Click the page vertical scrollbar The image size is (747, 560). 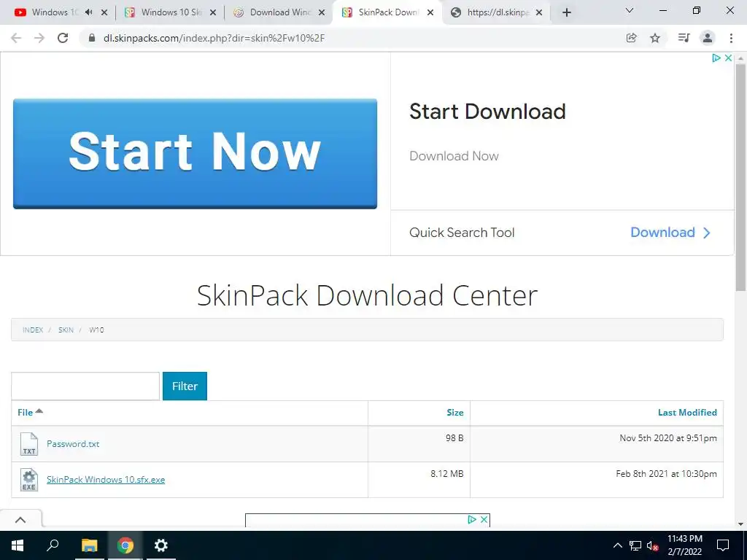pyautogui.click(x=741, y=177)
